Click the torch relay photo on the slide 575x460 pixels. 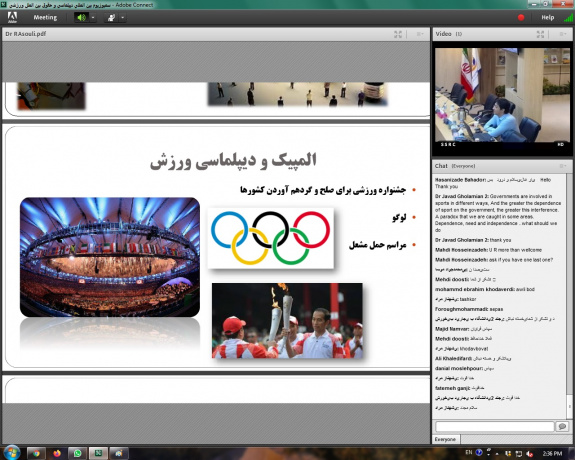click(x=287, y=320)
